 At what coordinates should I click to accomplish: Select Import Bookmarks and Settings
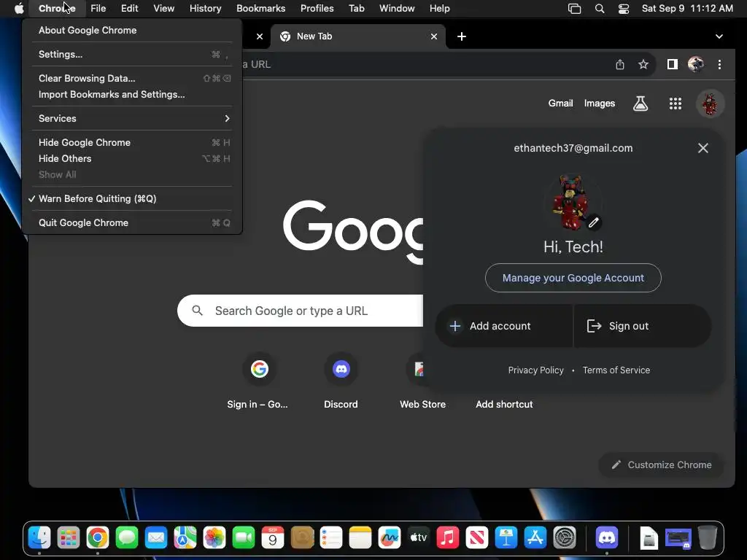pos(132,94)
